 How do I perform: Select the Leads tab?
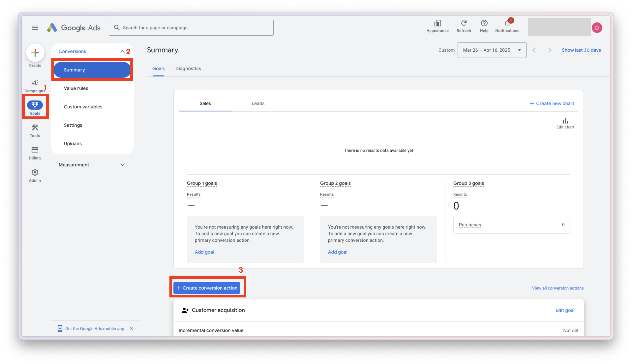pos(258,103)
